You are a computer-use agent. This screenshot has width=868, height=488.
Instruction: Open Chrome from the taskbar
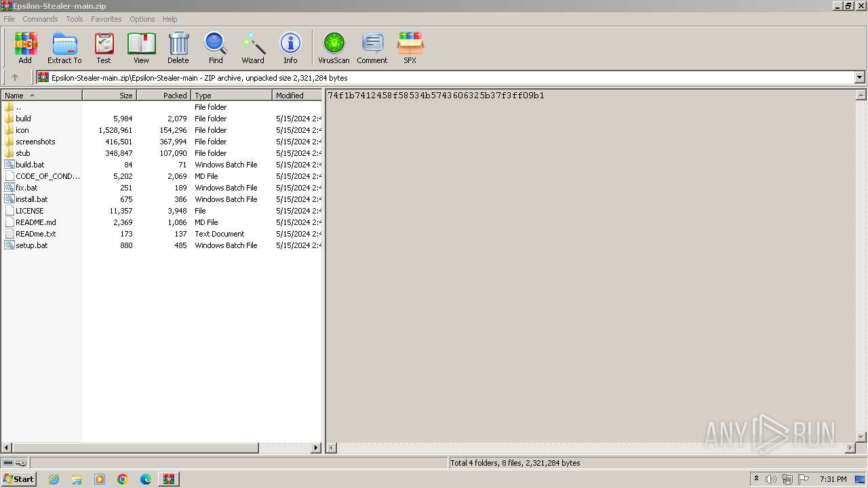click(123, 479)
